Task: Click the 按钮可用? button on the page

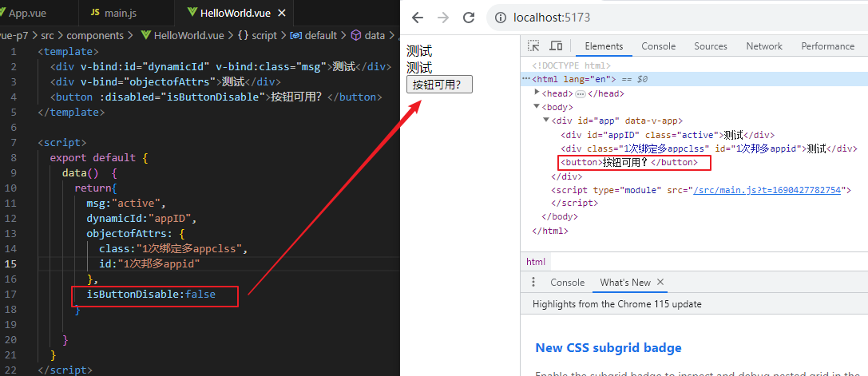Action: (439, 85)
